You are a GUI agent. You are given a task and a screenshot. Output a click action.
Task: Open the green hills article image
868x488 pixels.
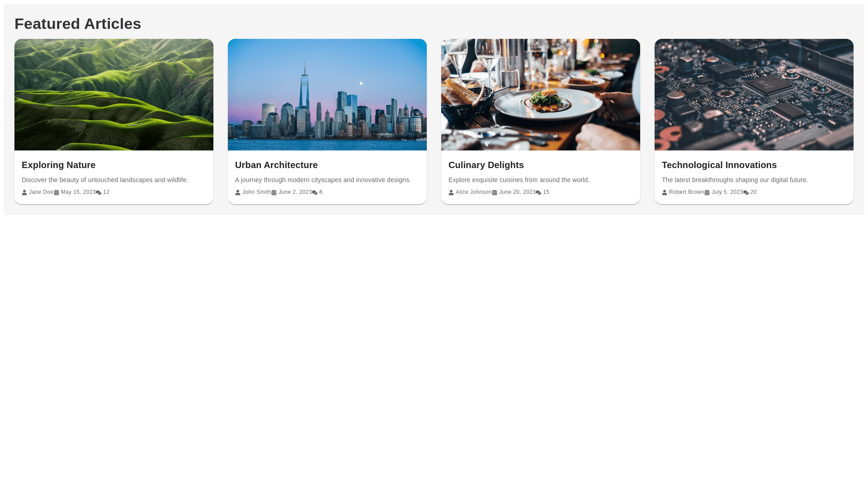click(114, 94)
